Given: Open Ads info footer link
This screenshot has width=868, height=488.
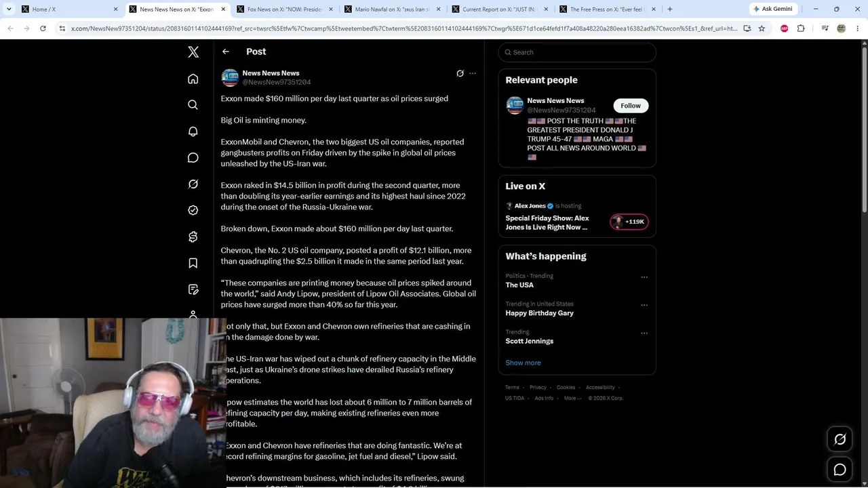Looking at the screenshot, I should pyautogui.click(x=544, y=399).
